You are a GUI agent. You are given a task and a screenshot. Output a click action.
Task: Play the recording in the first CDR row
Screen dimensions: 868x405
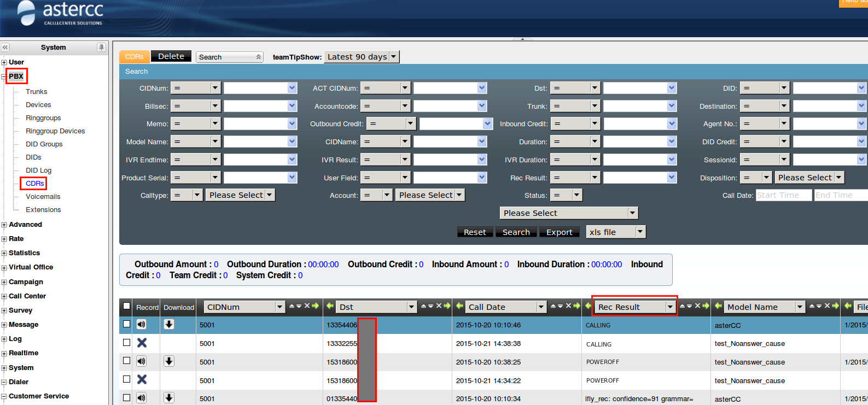coord(141,325)
